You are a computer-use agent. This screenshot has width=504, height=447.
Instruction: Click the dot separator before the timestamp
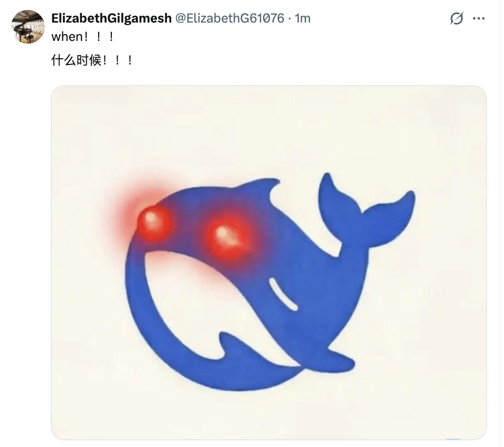(290, 19)
